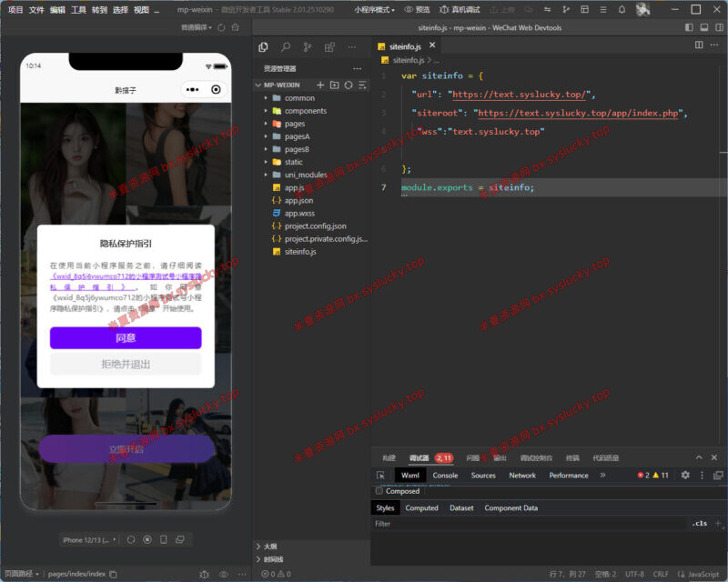The image size is (728, 582).
Task: Click the new file icon in MP-WEIXIN header
Action: coord(320,85)
